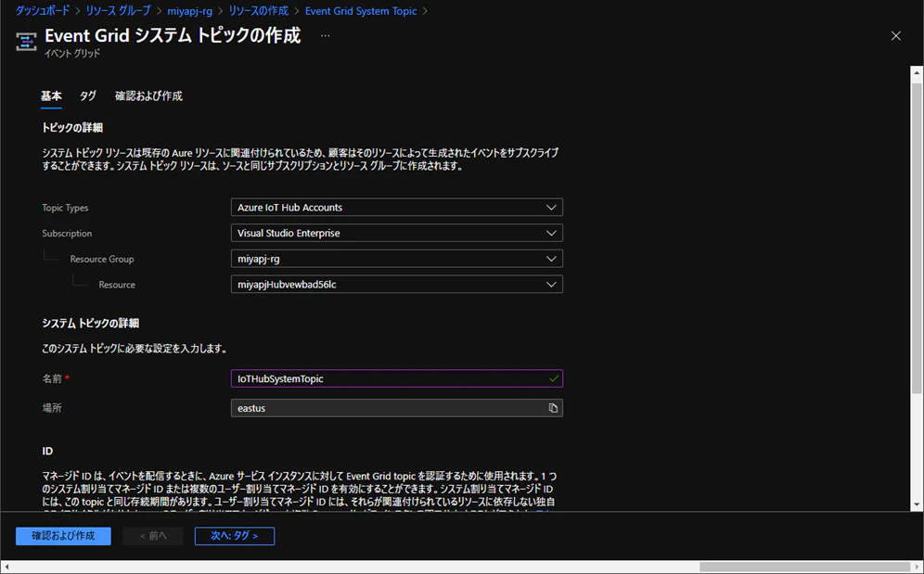Click the vertical scrollbar down arrow

pos(917,504)
